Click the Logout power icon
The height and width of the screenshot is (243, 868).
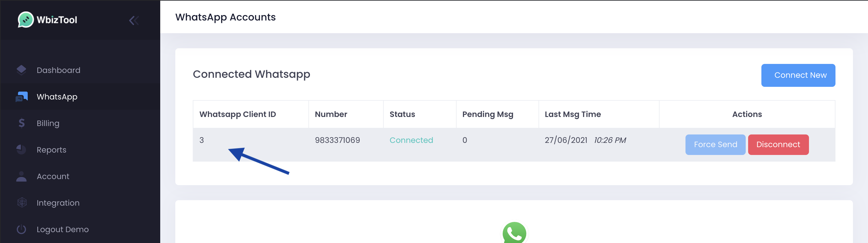[22, 229]
